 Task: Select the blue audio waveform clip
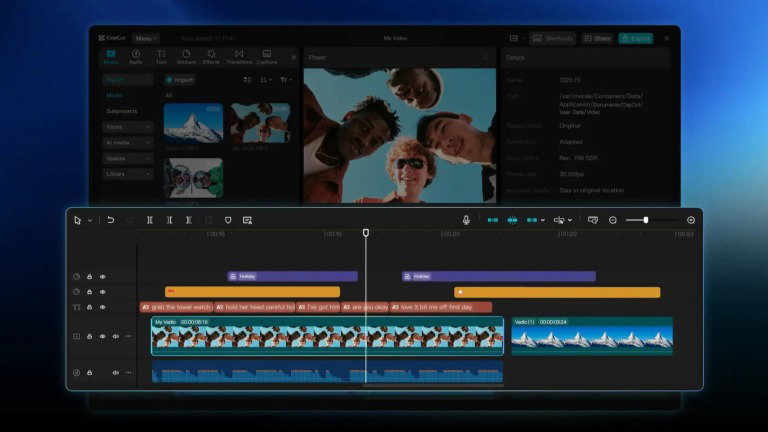point(328,372)
